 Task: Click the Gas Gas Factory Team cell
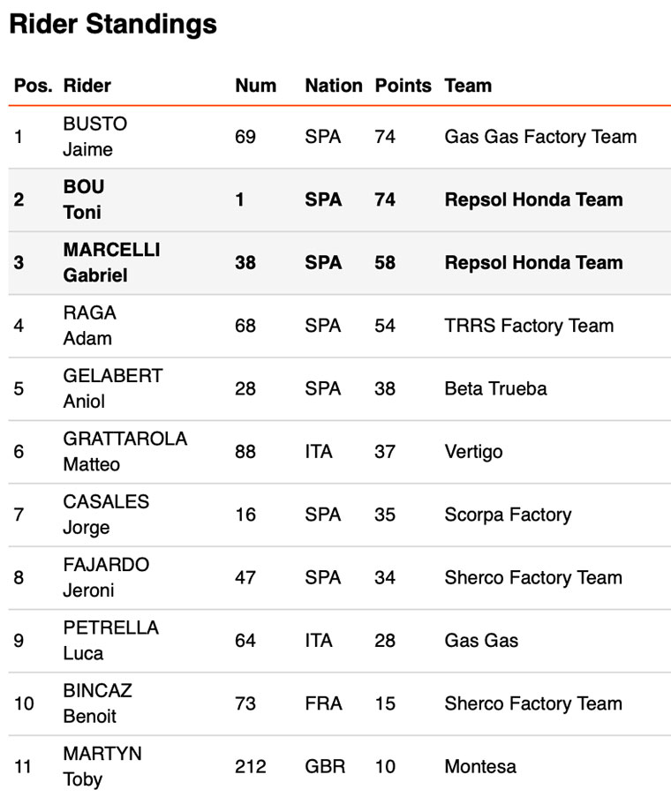[540, 137]
